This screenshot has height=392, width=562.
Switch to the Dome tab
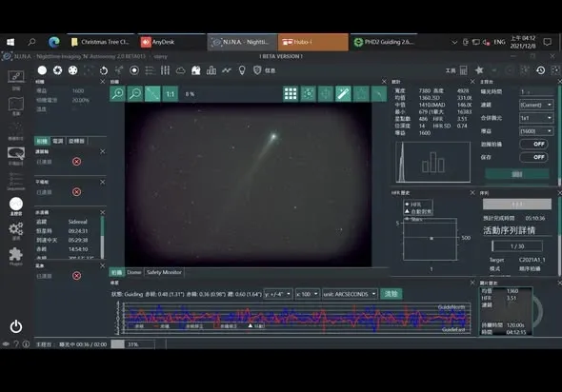tap(134, 272)
